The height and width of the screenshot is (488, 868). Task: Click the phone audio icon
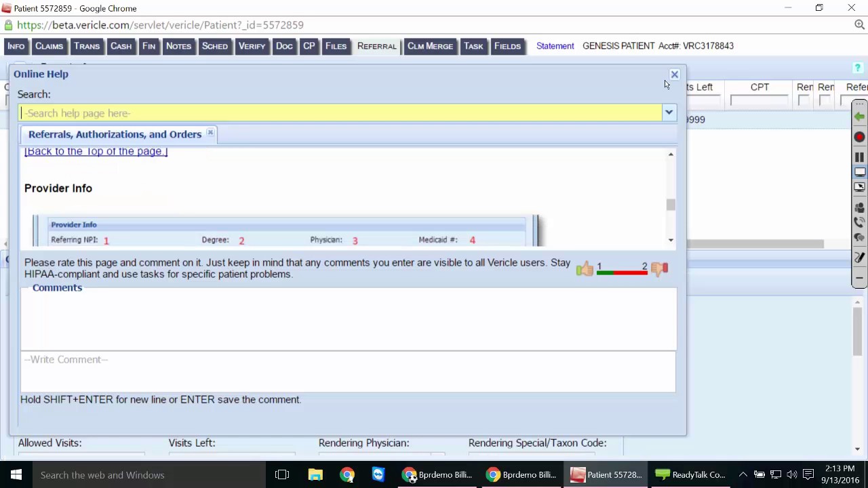[859, 222]
